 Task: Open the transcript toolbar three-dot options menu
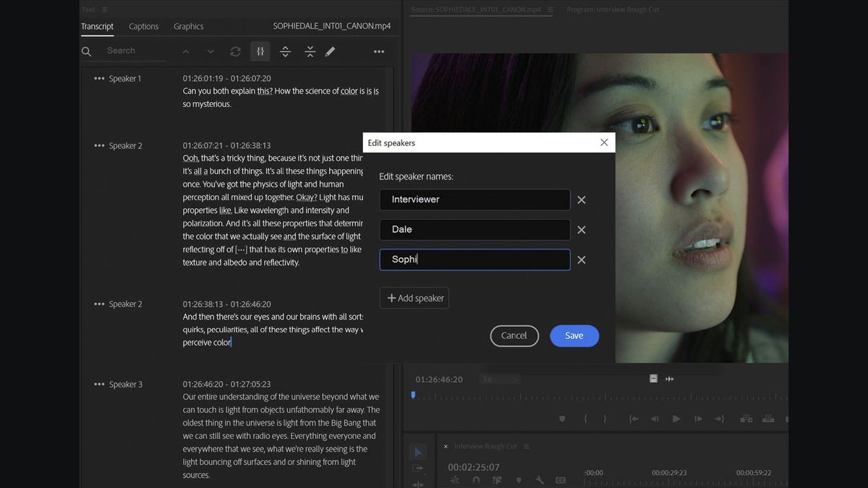[x=379, y=51]
